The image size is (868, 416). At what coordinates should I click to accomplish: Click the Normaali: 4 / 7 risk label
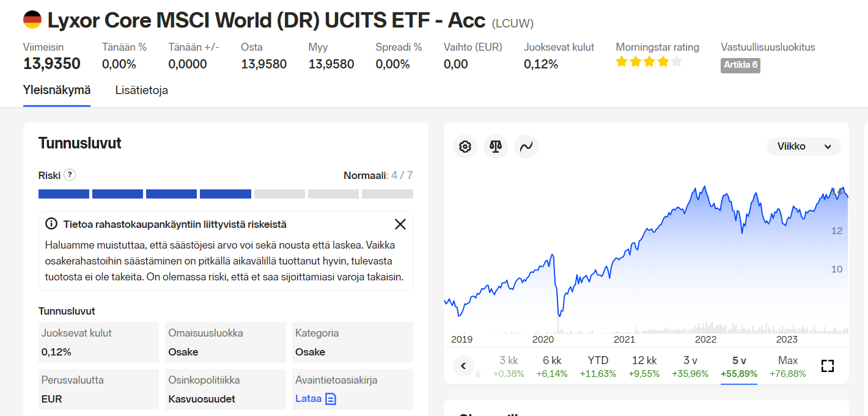pyautogui.click(x=378, y=175)
